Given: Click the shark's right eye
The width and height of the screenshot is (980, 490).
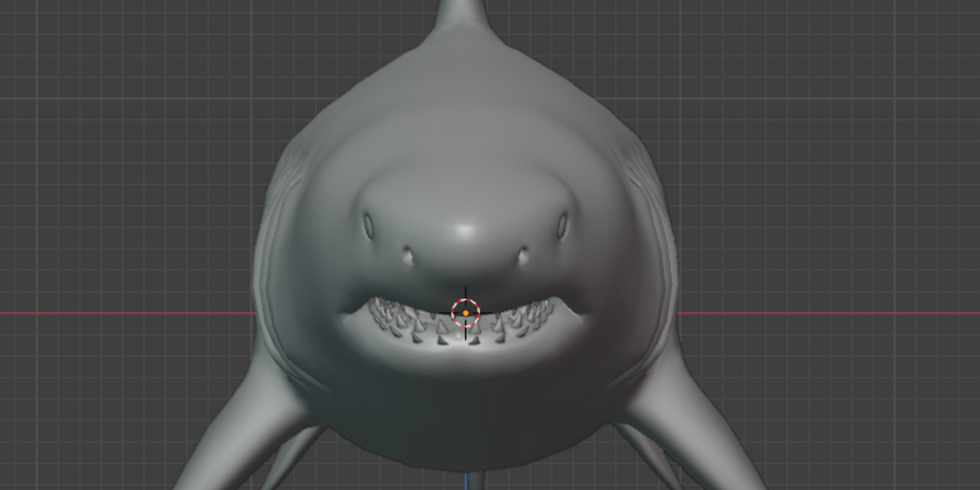Looking at the screenshot, I should (x=562, y=225).
